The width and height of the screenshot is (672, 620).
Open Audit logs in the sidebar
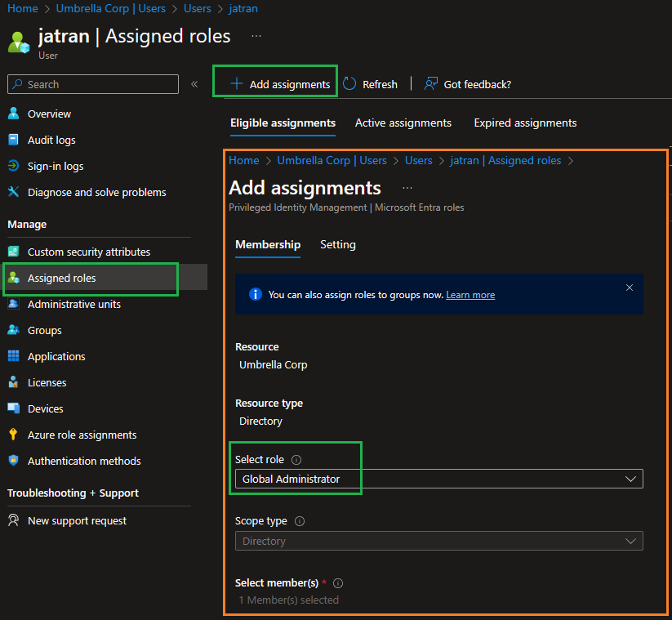pyautogui.click(x=51, y=141)
